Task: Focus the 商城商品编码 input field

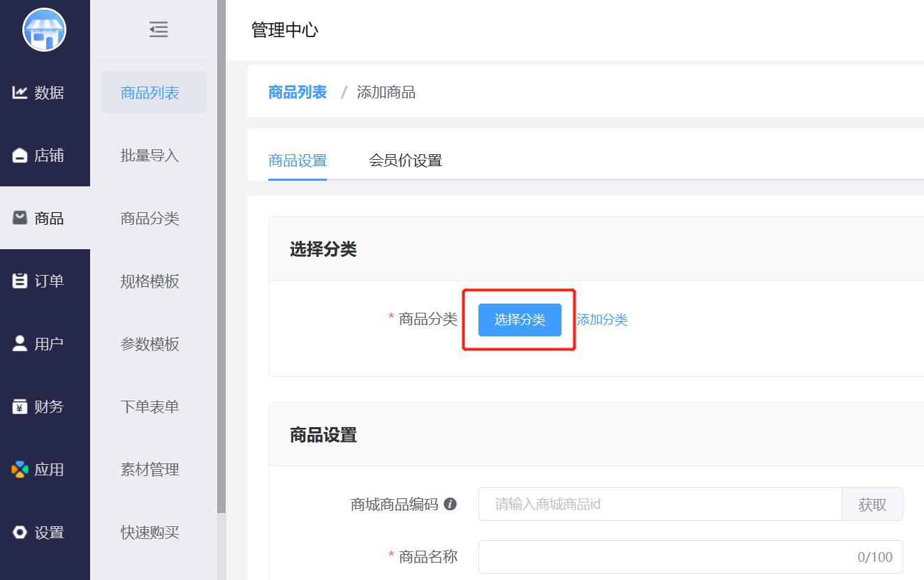Action: coord(660,504)
